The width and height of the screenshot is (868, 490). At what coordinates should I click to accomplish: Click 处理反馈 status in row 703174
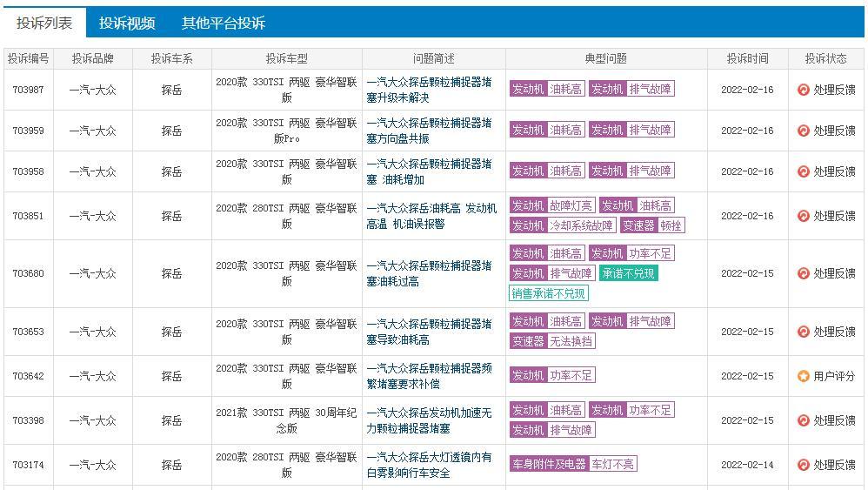tap(834, 465)
